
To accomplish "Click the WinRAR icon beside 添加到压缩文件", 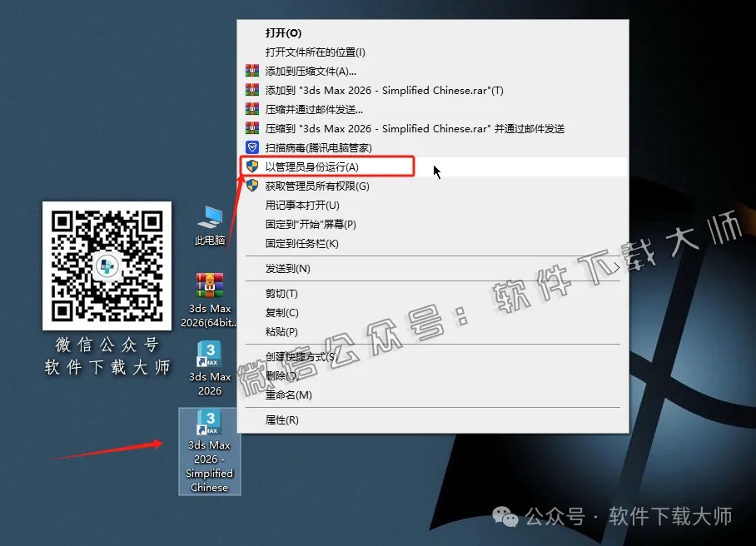I will click(252, 71).
